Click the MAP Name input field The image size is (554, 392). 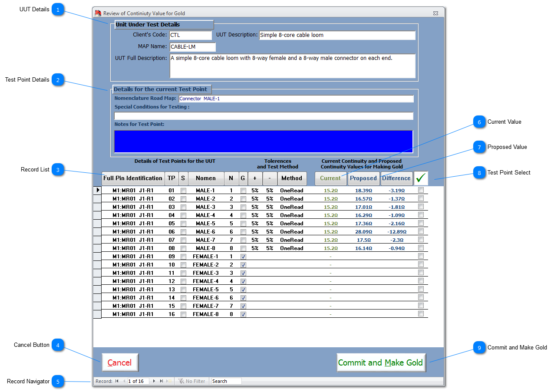pyautogui.click(x=192, y=47)
